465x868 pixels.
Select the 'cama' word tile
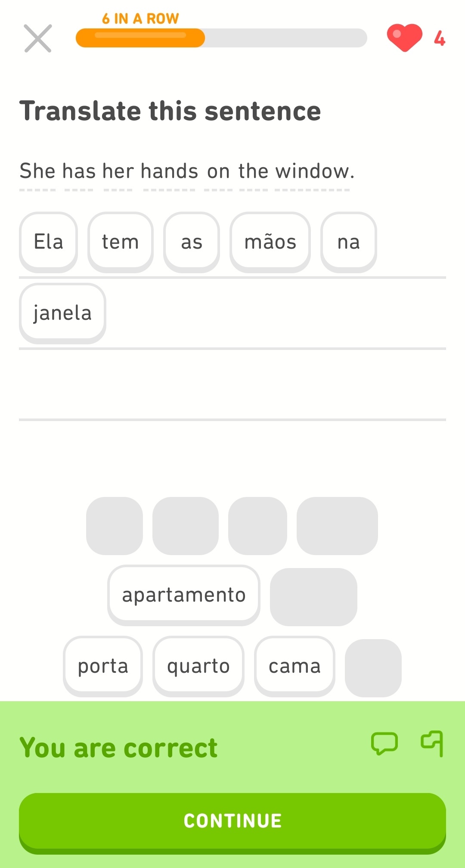[294, 666]
